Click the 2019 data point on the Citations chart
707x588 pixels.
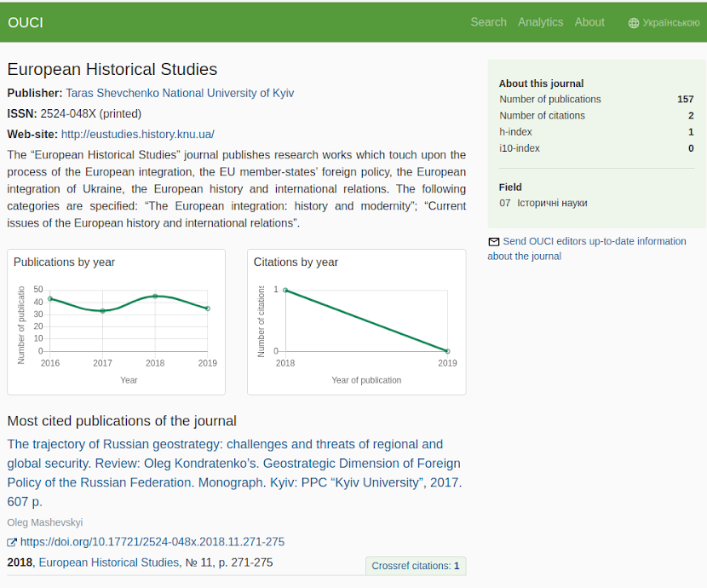(446, 350)
